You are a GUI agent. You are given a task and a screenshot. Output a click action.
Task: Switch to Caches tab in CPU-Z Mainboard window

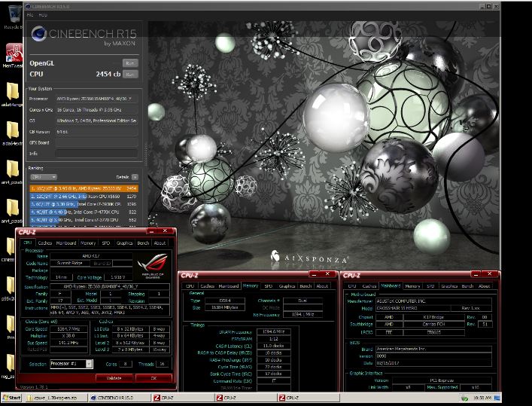[x=369, y=286]
